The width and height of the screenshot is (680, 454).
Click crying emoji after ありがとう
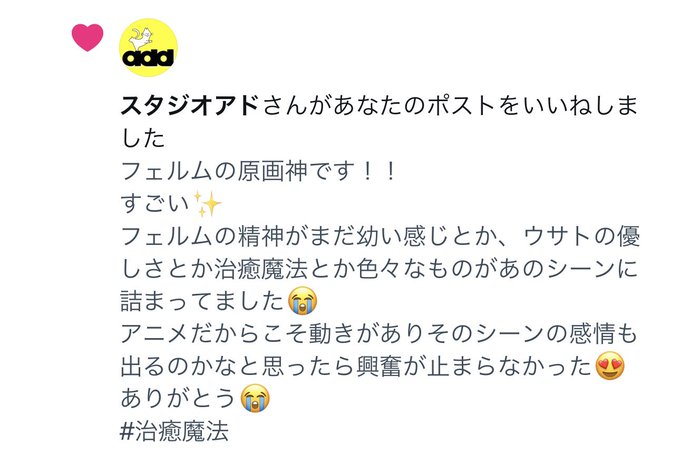[255, 398]
